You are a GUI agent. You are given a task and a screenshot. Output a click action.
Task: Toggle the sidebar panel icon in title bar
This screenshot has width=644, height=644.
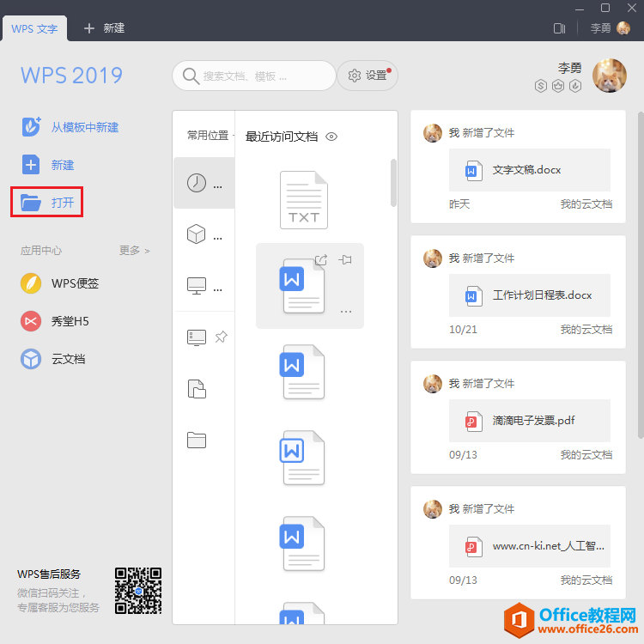point(559,28)
